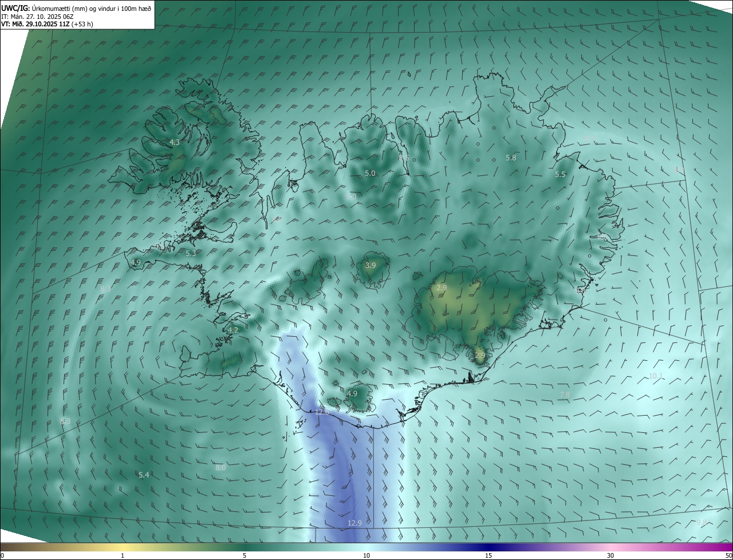Select the 3.9 value on Hofsjökull glacier
733x560 pixels.
click(371, 265)
